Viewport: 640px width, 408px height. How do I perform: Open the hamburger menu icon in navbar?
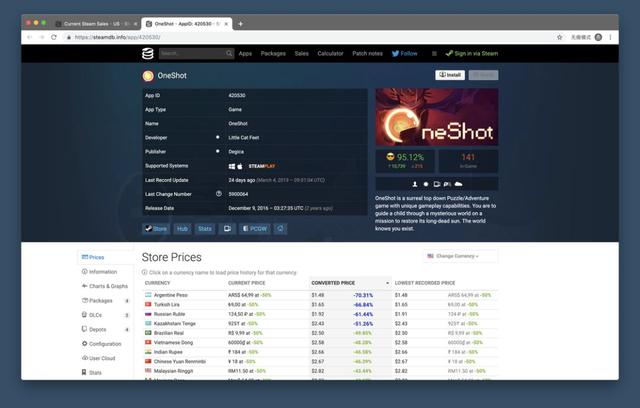click(x=433, y=54)
